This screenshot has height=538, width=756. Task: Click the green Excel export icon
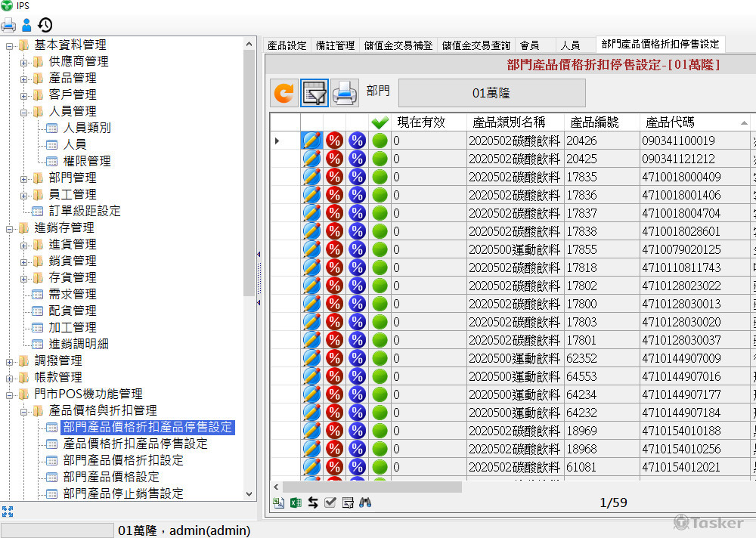296,502
